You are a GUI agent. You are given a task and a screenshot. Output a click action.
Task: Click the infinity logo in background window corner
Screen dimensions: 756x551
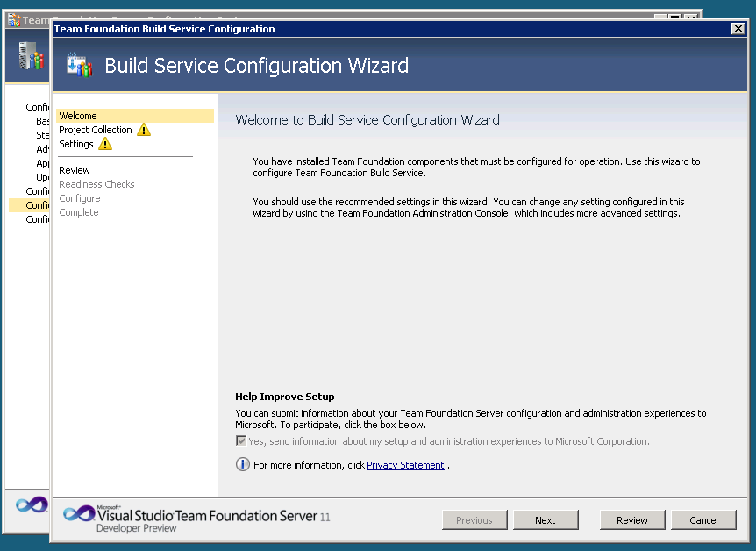coord(31,505)
